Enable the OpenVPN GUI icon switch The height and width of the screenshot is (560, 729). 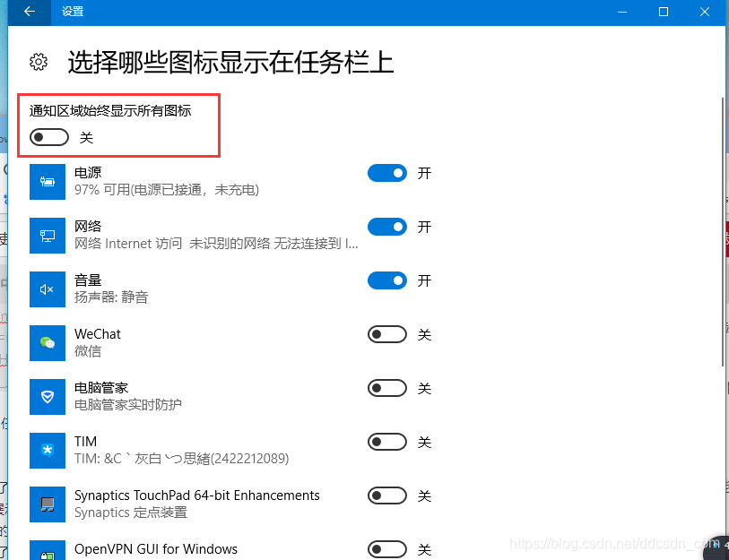(387, 550)
